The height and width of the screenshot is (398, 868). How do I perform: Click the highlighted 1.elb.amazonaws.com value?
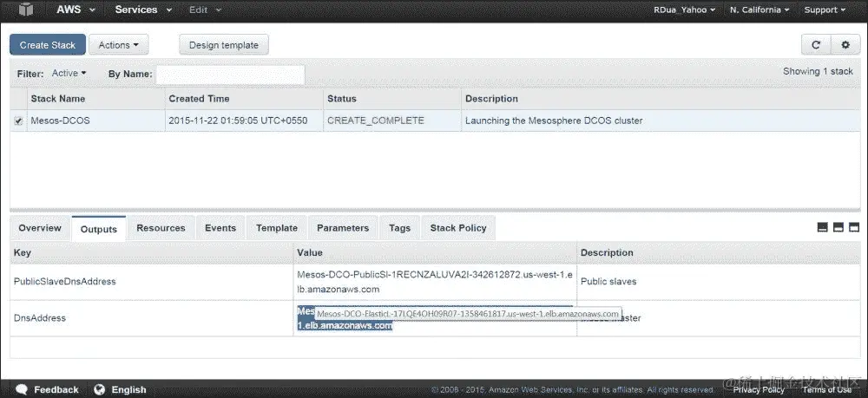(x=345, y=325)
